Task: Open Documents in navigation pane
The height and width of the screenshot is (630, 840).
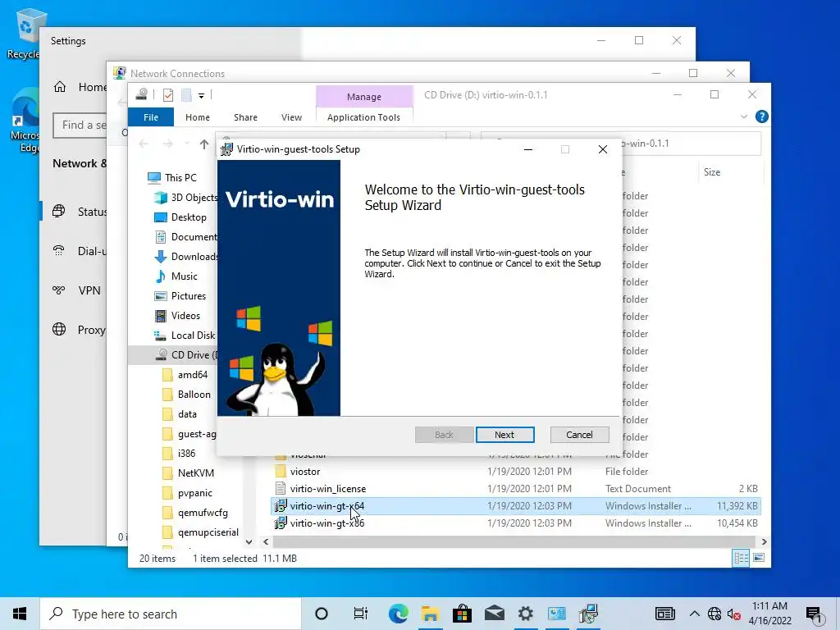Action: pos(186,237)
